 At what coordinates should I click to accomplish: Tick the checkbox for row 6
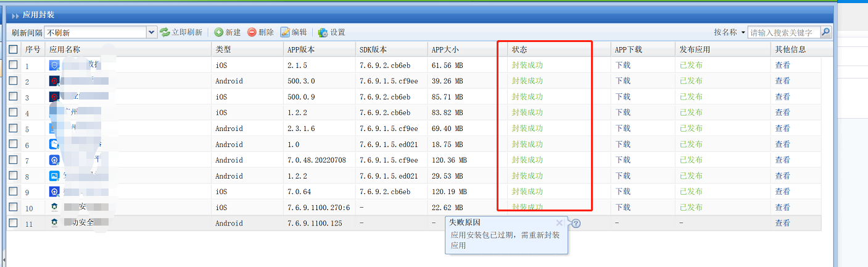coord(14,144)
